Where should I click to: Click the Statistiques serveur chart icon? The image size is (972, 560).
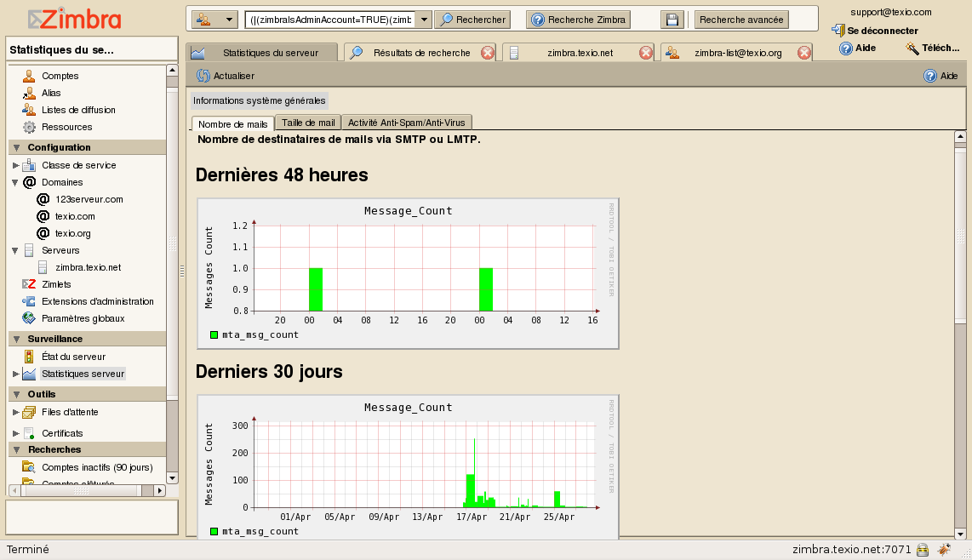coord(29,374)
